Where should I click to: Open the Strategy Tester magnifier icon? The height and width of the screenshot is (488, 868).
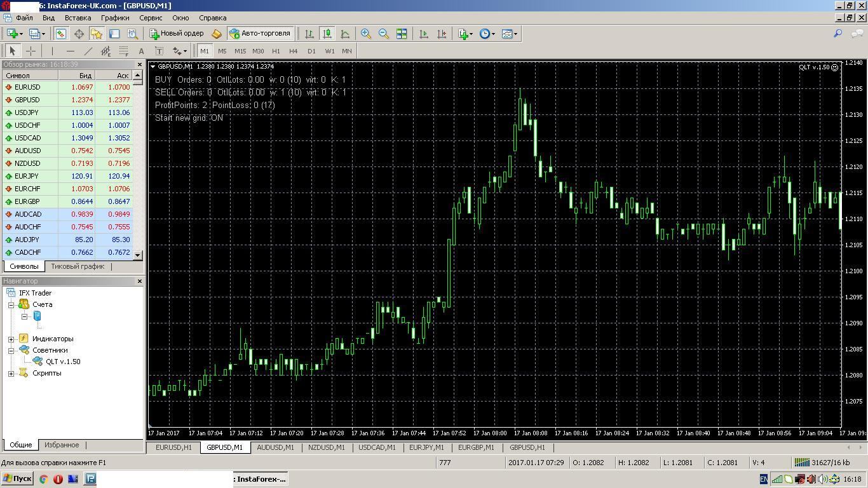132,34
